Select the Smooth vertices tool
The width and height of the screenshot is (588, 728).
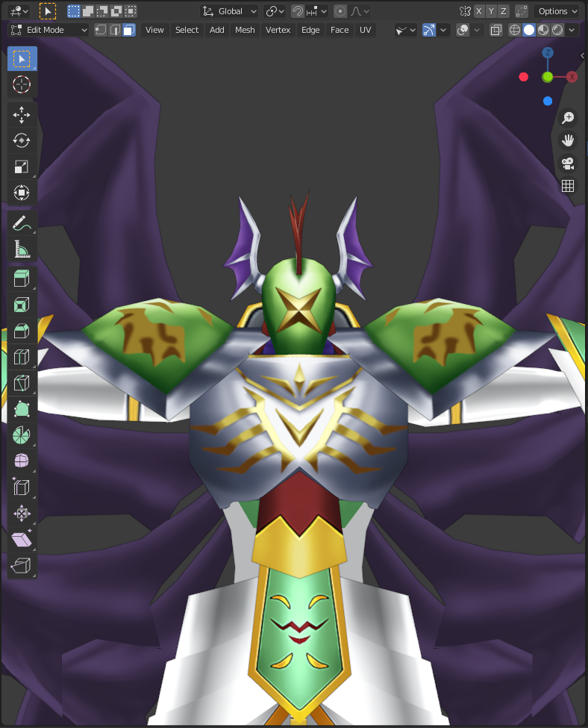tap(22, 461)
